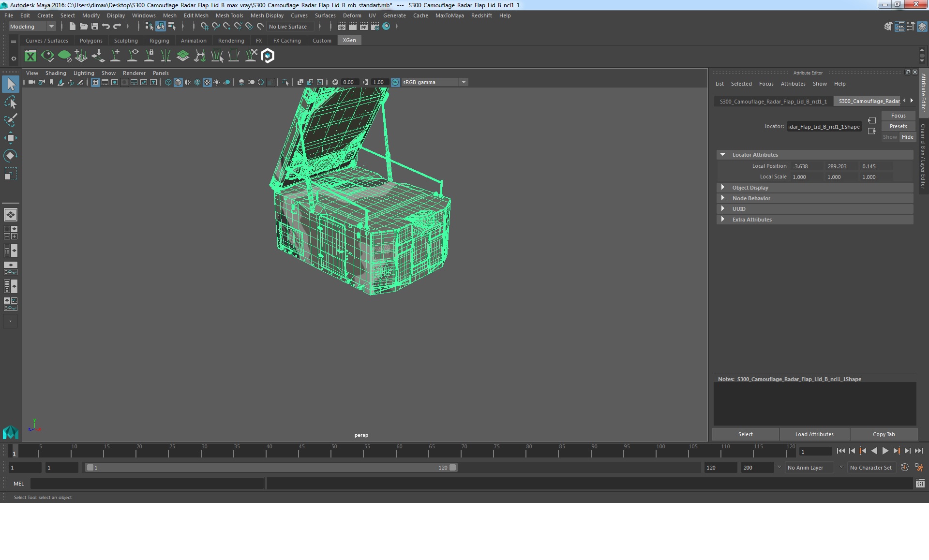Click the snap to curves icon
Screen dimensions: 929x560
[215, 26]
